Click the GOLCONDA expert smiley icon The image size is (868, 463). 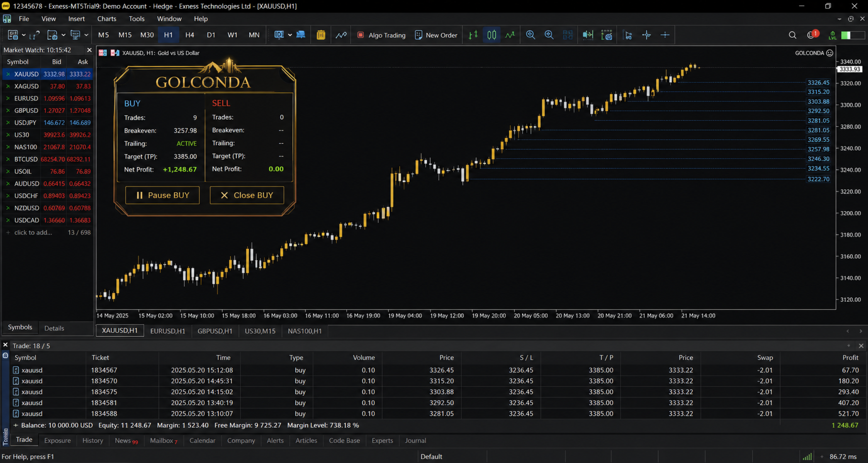click(x=830, y=53)
